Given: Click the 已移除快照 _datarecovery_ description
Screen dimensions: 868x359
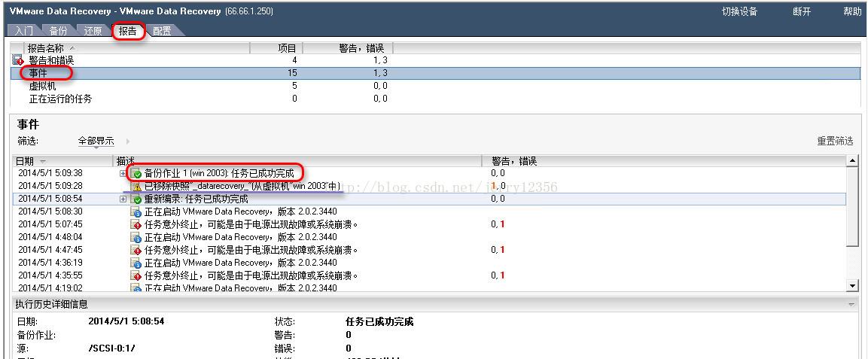Looking at the screenshot, I should pos(242,187).
